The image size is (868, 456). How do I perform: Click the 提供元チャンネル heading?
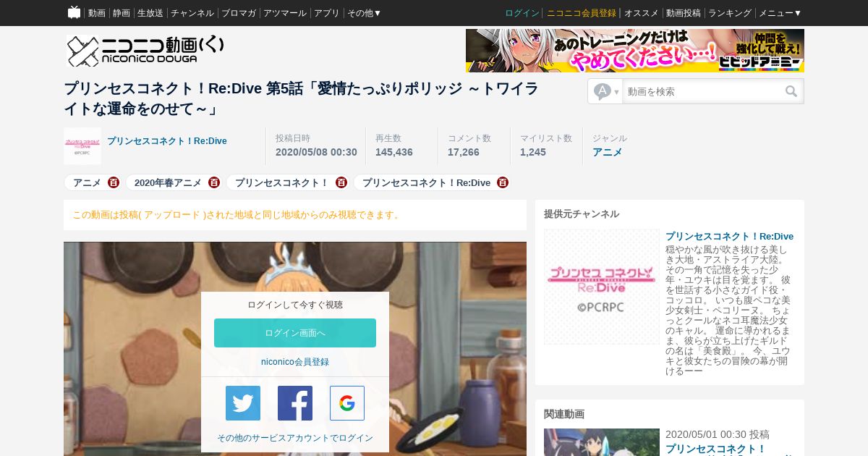click(x=582, y=214)
